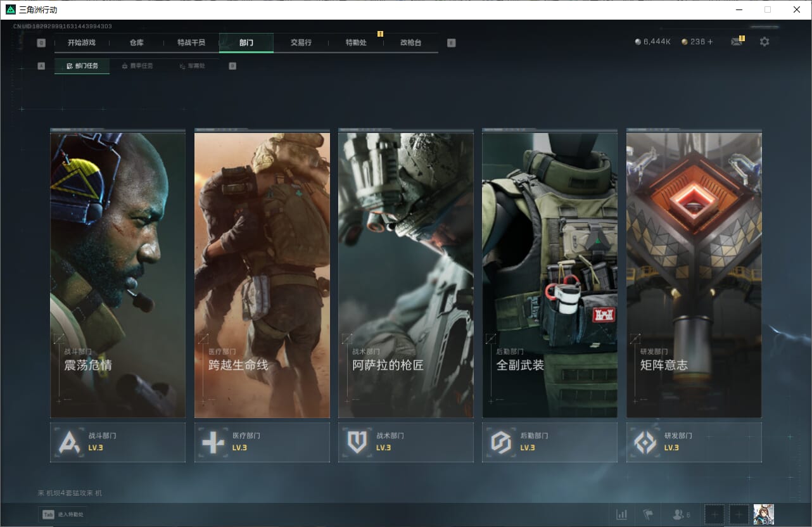Open the 交易行 tab
Screen dimensions: 812x527
301,42
